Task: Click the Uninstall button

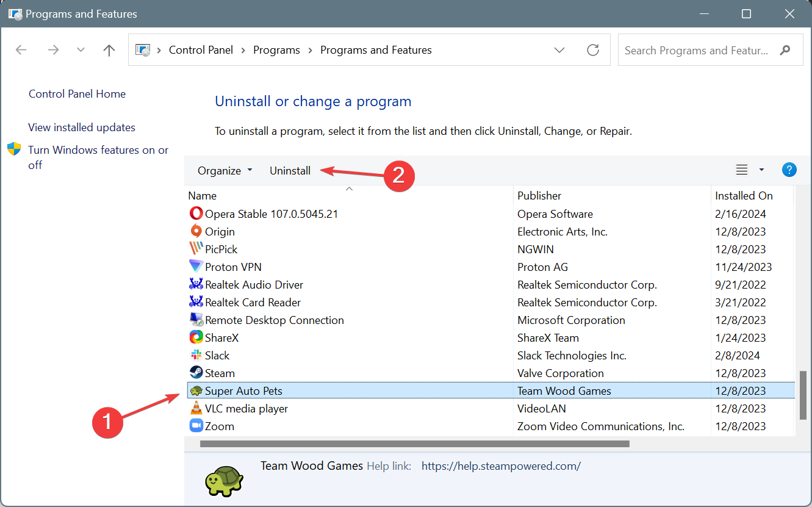Action: coord(290,170)
